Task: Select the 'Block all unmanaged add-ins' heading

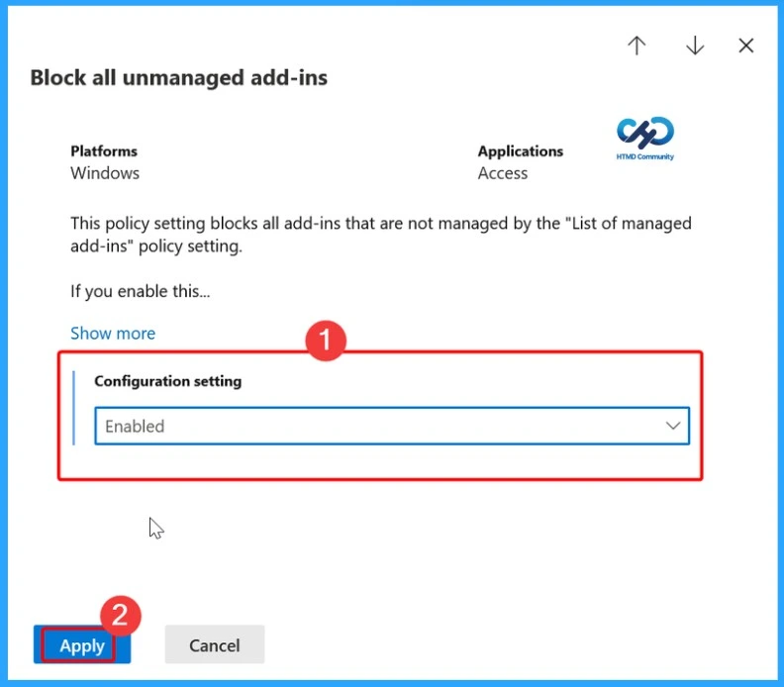Action: tap(178, 78)
